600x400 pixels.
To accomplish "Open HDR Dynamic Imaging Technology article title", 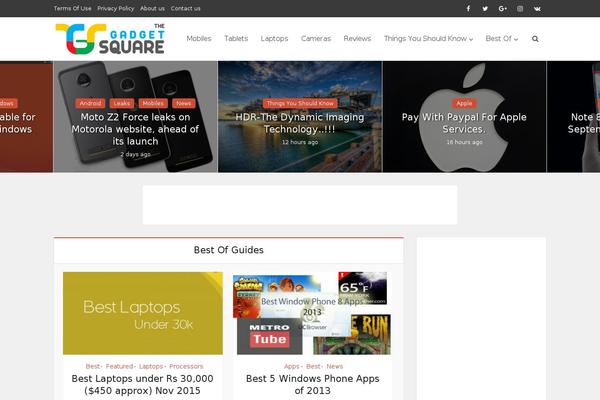I will point(300,123).
